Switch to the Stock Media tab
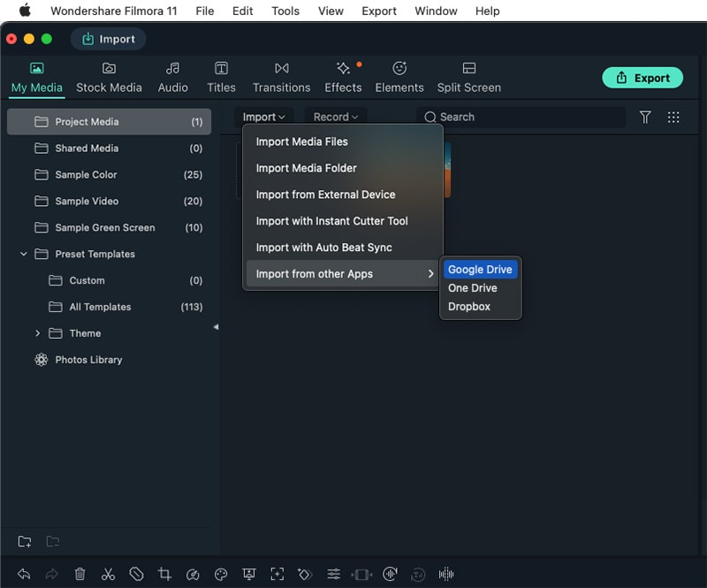Image resolution: width=707 pixels, height=588 pixels. (x=109, y=79)
